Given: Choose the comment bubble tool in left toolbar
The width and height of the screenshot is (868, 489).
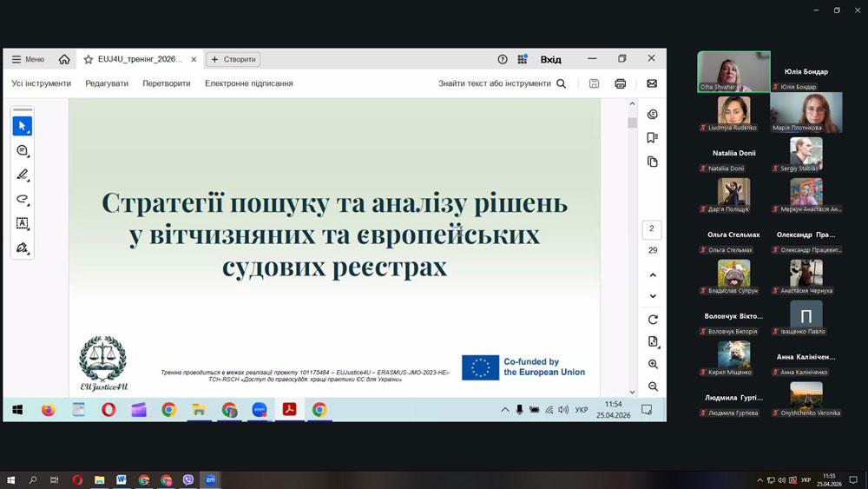Looking at the screenshot, I should point(23,150).
